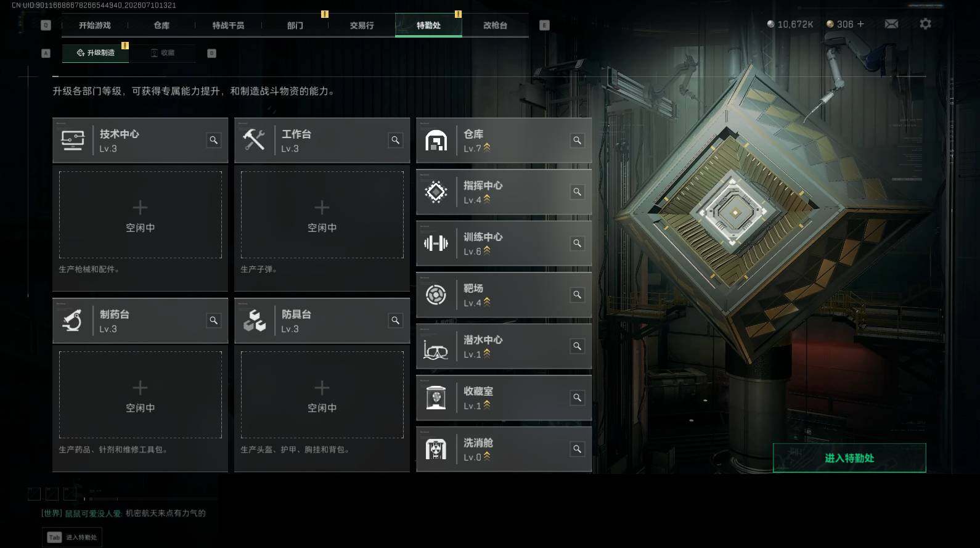
Task: Click the 进入特勤处 green button
Action: pyautogui.click(x=849, y=458)
